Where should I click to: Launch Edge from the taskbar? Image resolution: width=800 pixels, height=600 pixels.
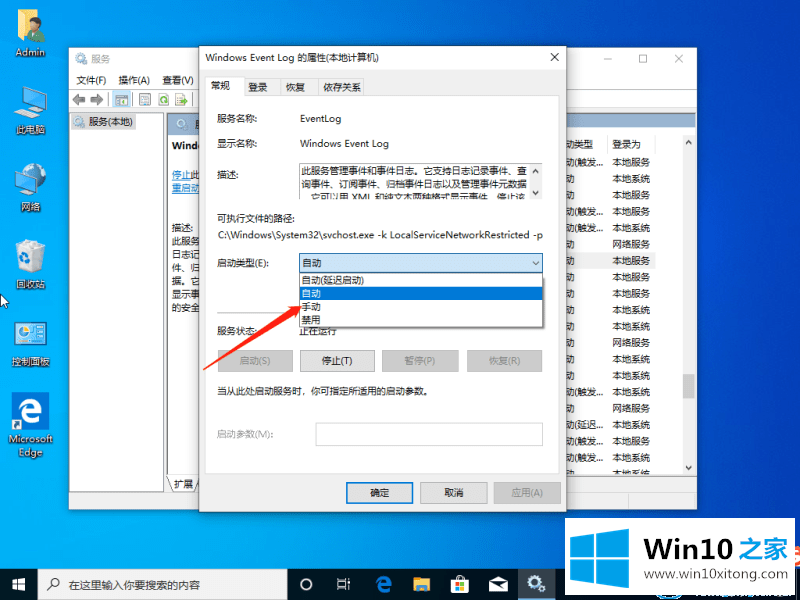pyautogui.click(x=383, y=584)
